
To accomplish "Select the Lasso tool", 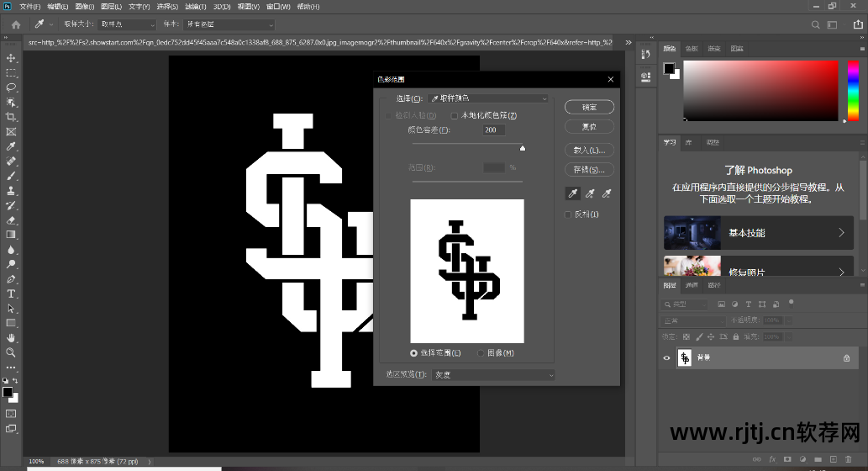I will (11, 87).
